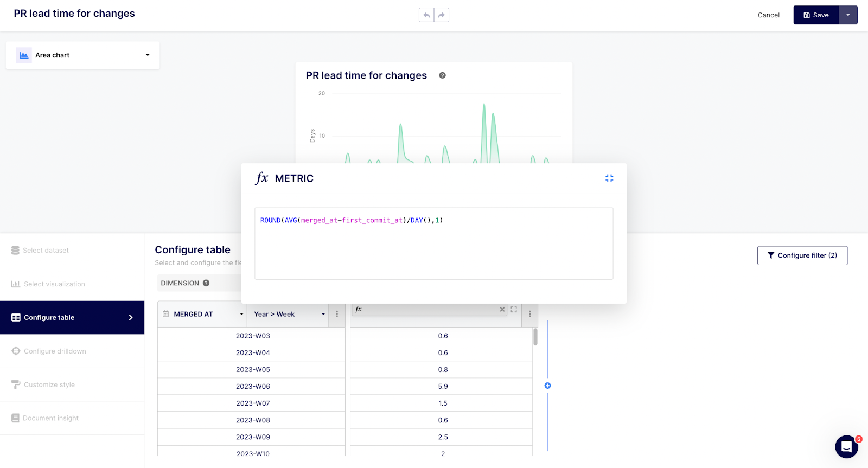Open the Customize style step
The image size is (868, 468).
[x=49, y=384]
